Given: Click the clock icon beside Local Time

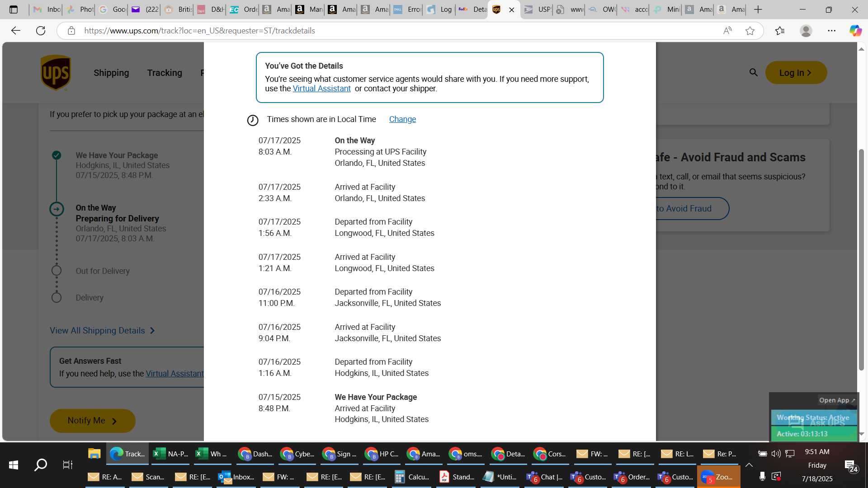Looking at the screenshot, I should coord(253,120).
